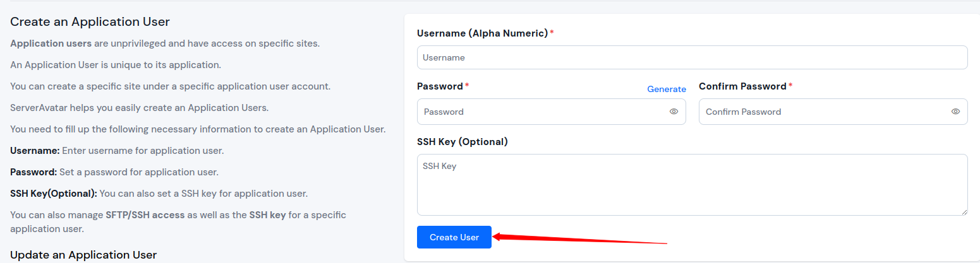Click inside the SSH Key textarea
The image size is (980, 263).
(x=693, y=185)
